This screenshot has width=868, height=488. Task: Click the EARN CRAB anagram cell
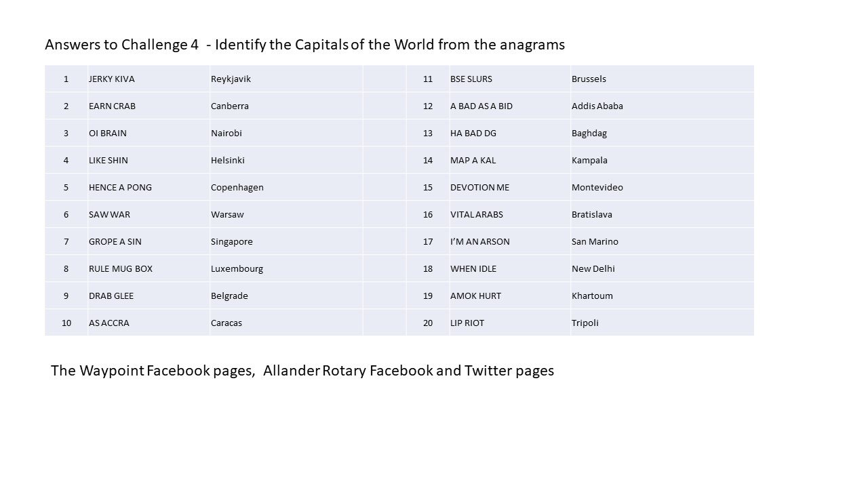tap(149, 106)
